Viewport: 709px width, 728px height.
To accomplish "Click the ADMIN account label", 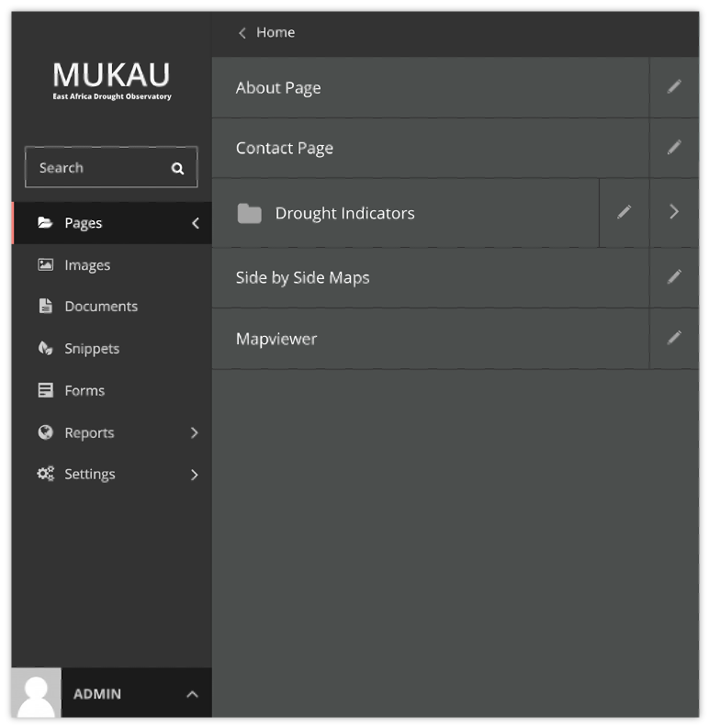I will 97,694.
